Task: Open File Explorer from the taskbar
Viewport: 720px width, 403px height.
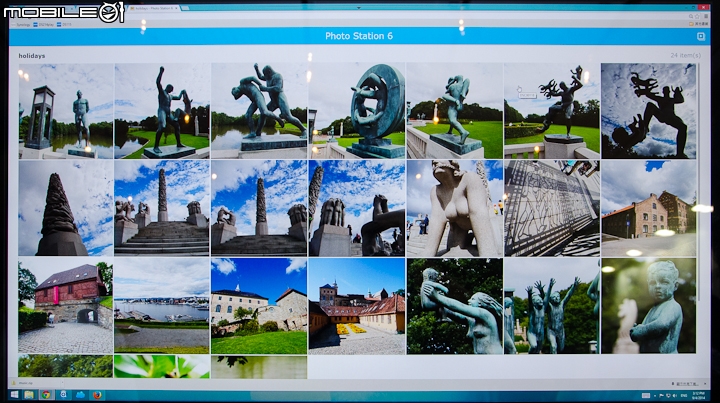Action: [x=29, y=395]
